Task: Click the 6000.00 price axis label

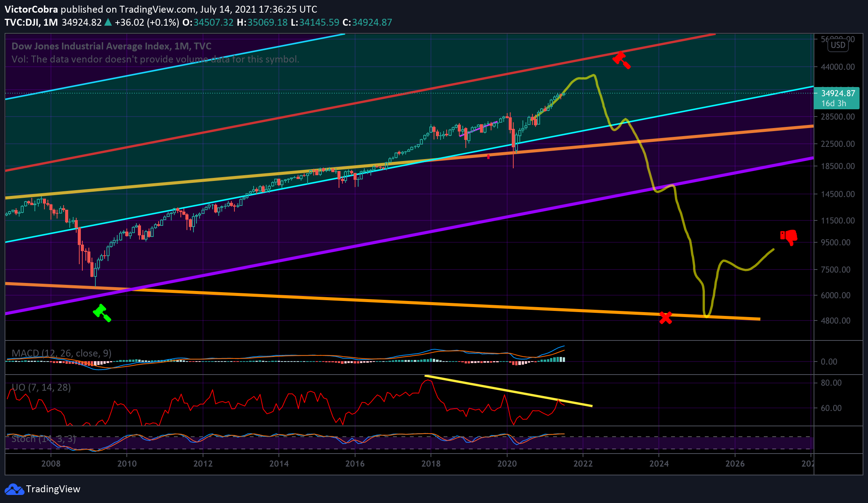Action: coord(836,295)
